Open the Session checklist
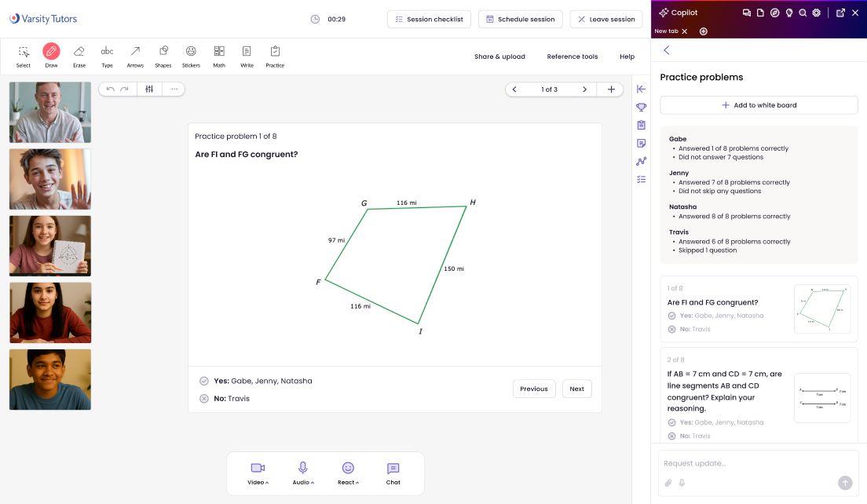The width and height of the screenshot is (867, 504). tap(429, 20)
